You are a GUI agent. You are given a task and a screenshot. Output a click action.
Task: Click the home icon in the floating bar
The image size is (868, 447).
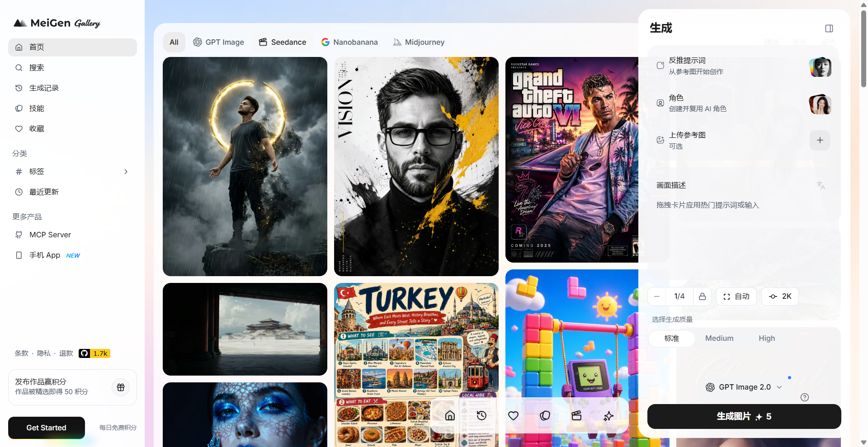(450, 416)
